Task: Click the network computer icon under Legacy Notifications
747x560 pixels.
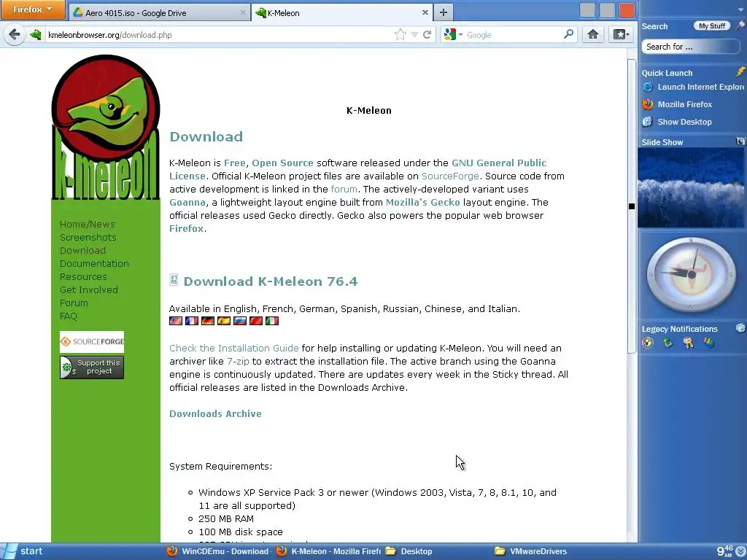Action: point(668,343)
